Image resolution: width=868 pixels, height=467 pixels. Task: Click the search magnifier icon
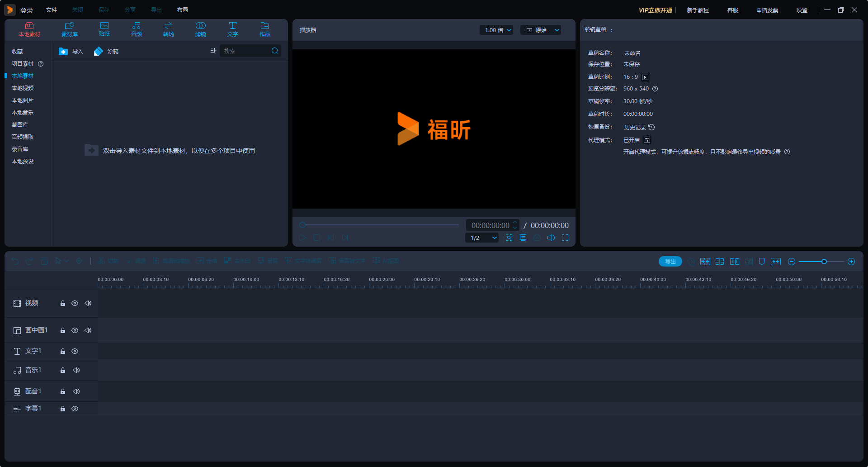tap(275, 51)
